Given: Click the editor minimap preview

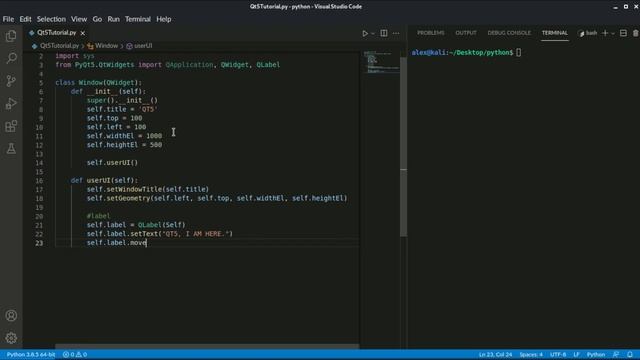Looking at the screenshot, I should pos(381,62).
